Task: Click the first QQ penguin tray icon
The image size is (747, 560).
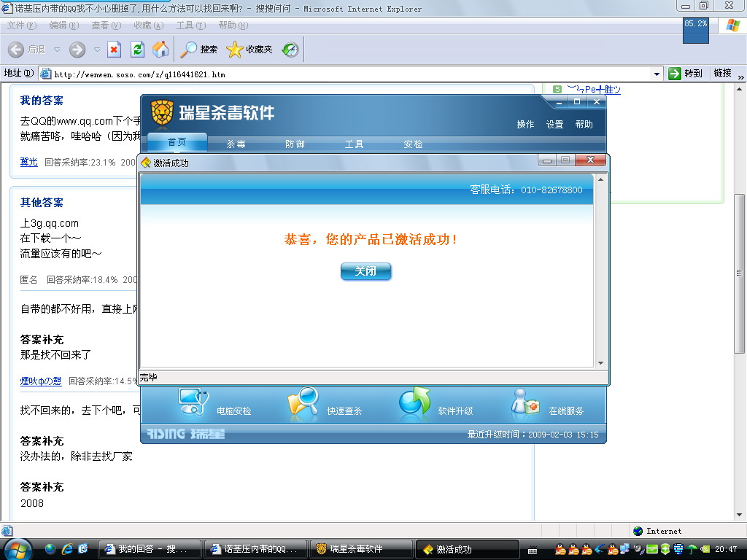Action: [561, 549]
